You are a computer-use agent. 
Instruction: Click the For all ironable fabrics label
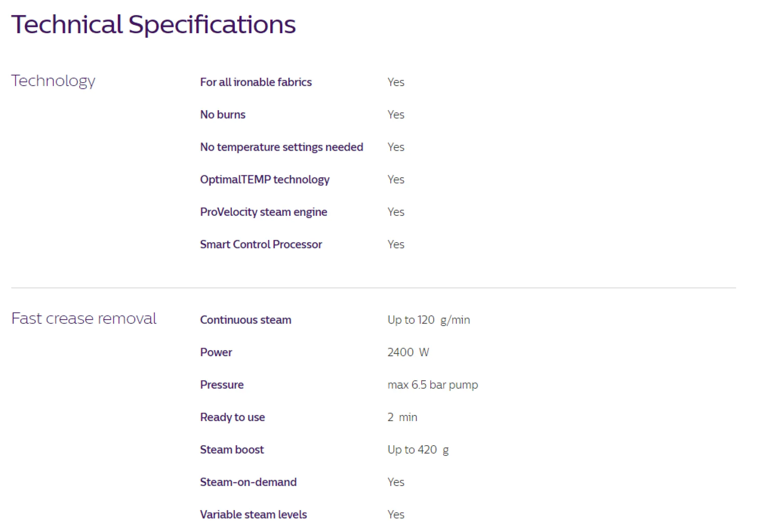(x=256, y=82)
